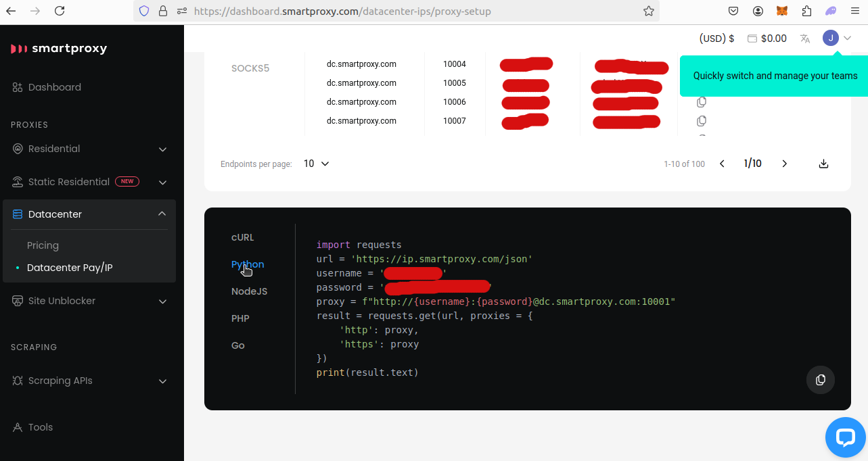Viewport: 868px width, 461px height.
Task: Expand the Scraping APIs section
Action: tap(162, 381)
